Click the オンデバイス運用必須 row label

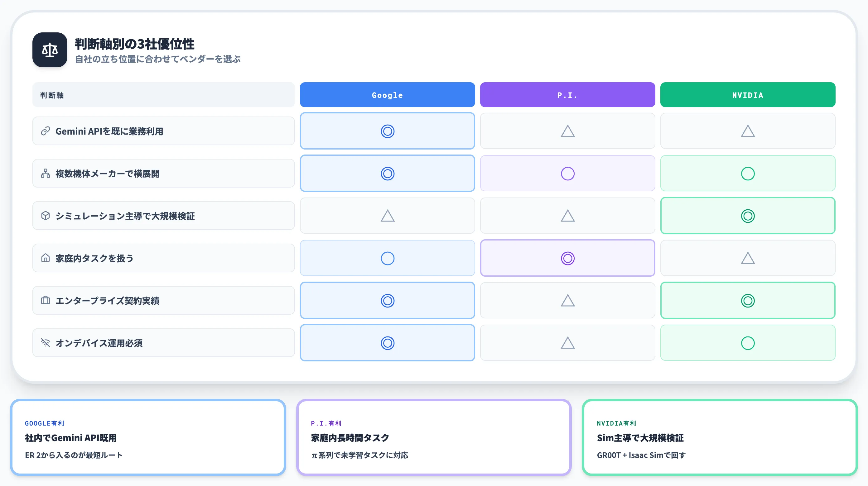pos(163,343)
